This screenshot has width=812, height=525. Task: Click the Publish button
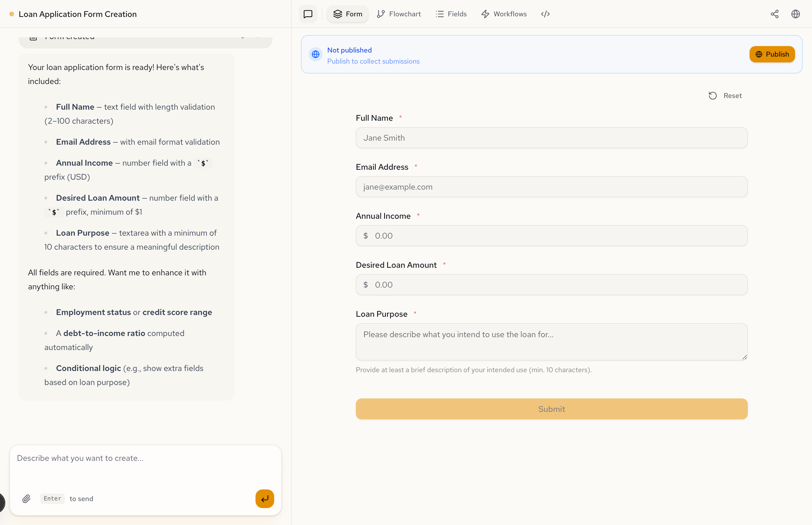coord(772,55)
